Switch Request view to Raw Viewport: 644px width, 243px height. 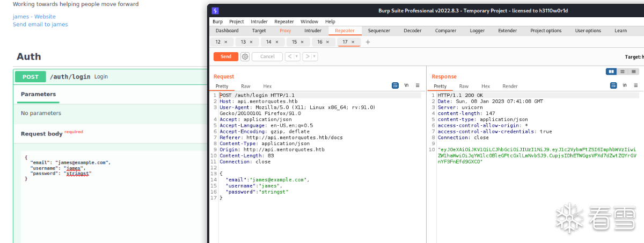click(x=246, y=86)
